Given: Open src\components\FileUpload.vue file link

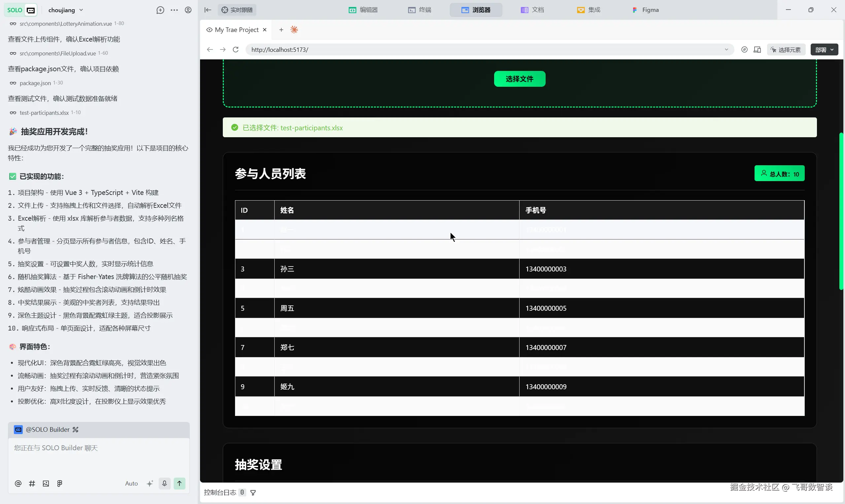Looking at the screenshot, I should point(58,53).
